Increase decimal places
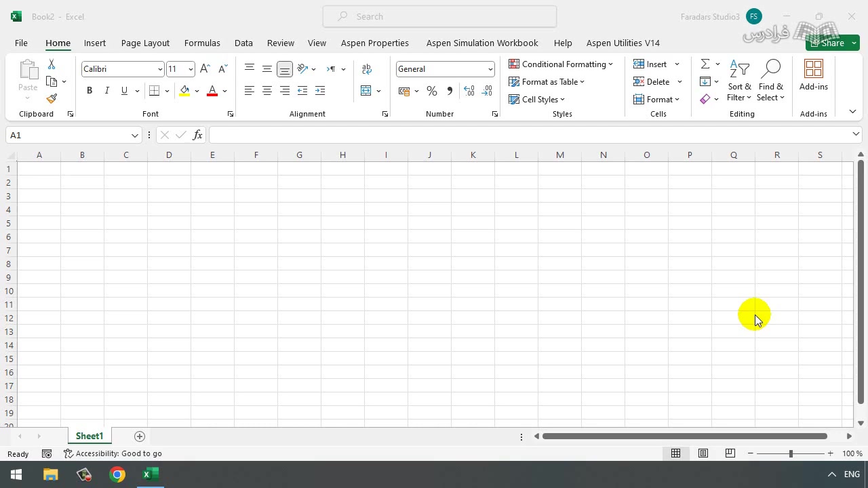Image resolution: width=868 pixels, height=488 pixels. [x=469, y=91]
